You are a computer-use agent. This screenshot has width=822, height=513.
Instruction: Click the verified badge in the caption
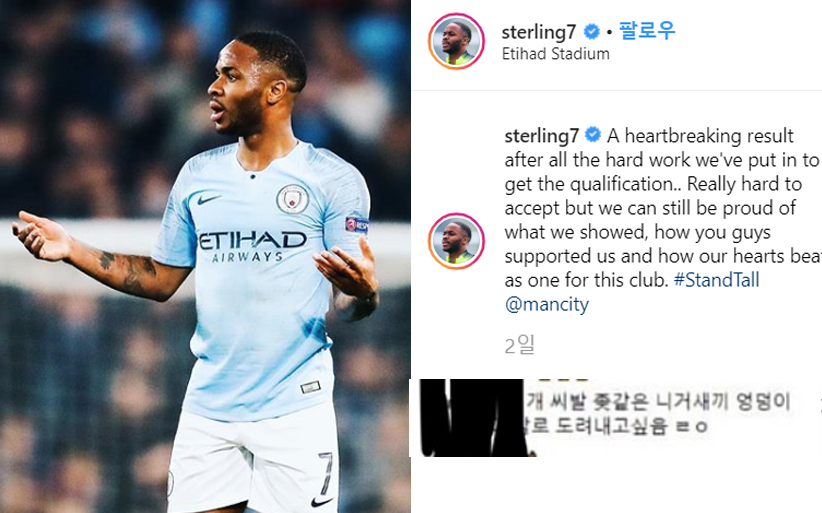593,135
